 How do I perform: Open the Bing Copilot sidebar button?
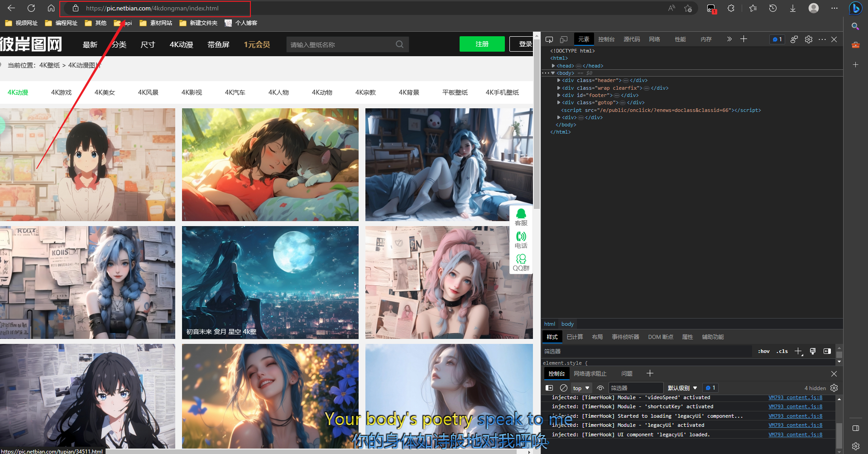coord(855,8)
